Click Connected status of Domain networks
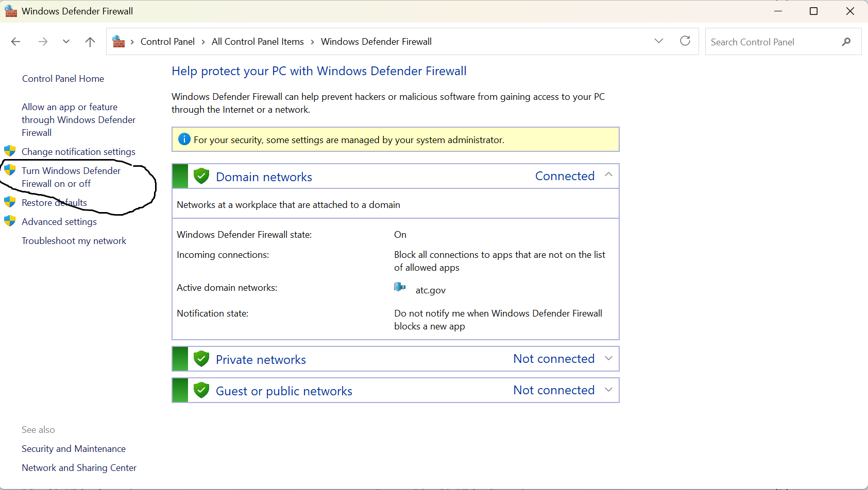 tap(565, 176)
